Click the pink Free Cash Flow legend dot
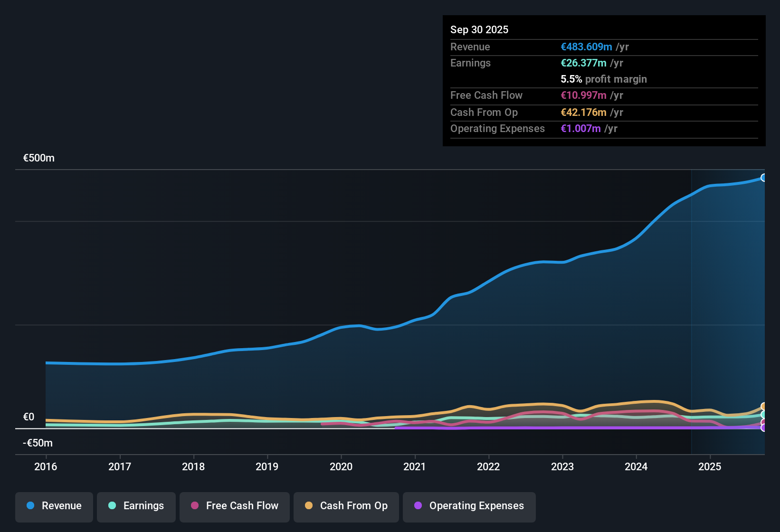 (x=195, y=506)
